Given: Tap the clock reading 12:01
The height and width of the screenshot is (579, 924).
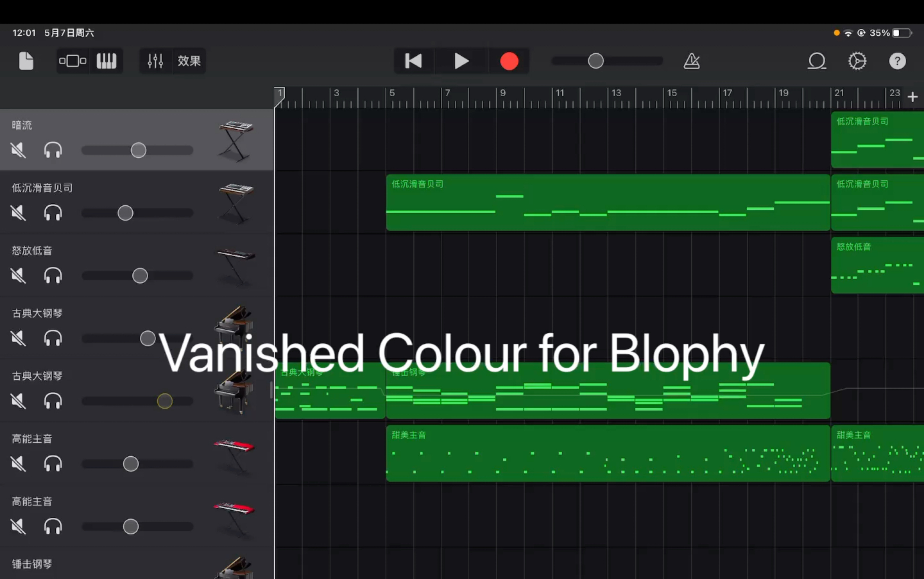Looking at the screenshot, I should click(24, 33).
